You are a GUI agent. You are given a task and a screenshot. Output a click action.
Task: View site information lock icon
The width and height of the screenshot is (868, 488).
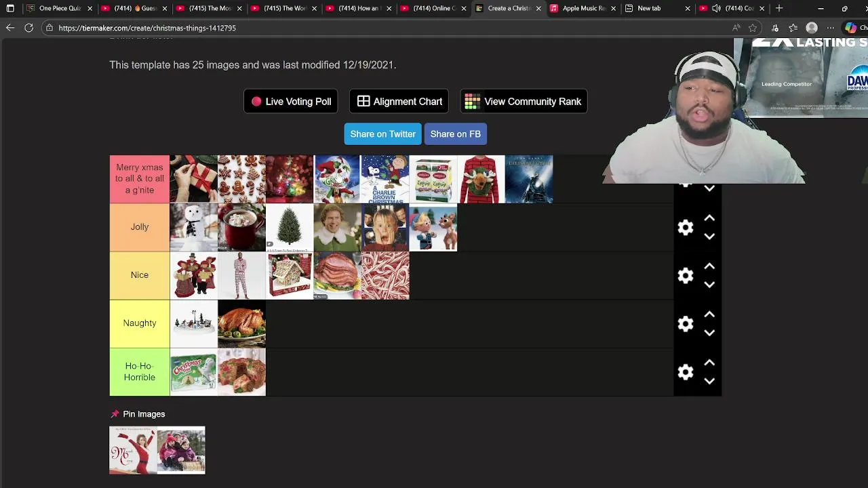(50, 28)
